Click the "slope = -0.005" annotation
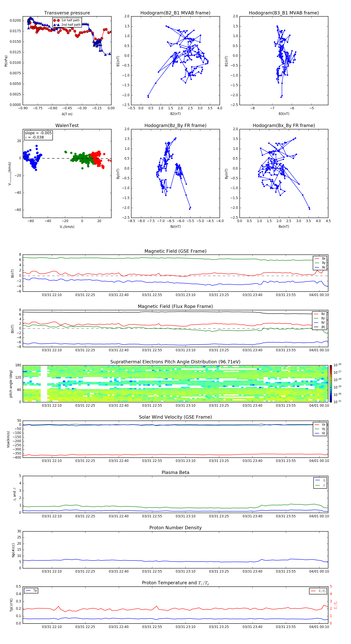The height and width of the screenshot is (644, 351). pos(38,133)
